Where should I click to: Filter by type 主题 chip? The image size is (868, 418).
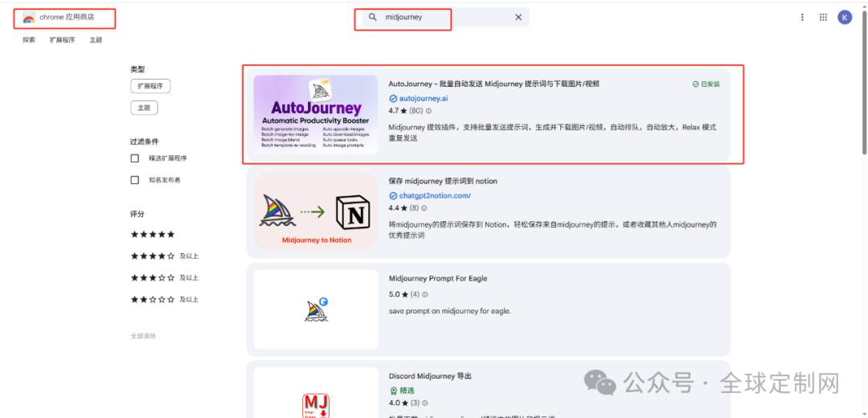pyautogui.click(x=144, y=108)
